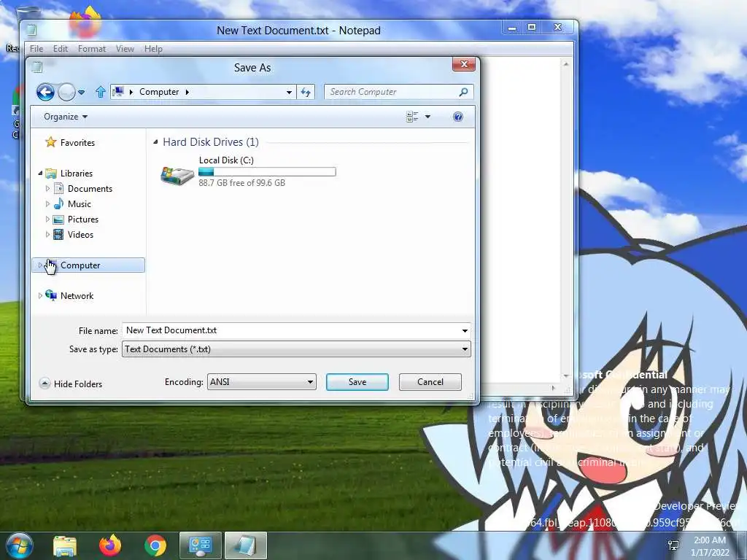Screen dimensions: 747x560
Task: Collapse the Hard Disk Drives group
Action: tap(155, 142)
